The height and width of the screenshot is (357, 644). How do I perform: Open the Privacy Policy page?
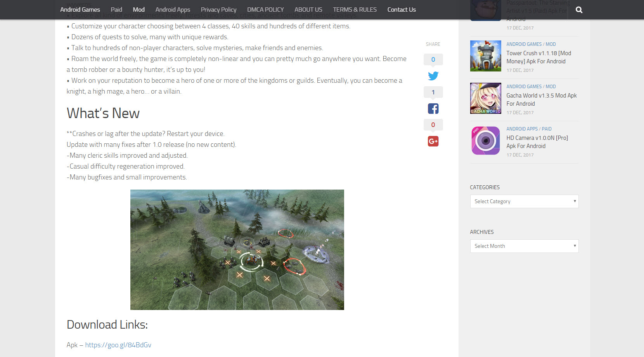[218, 10]
